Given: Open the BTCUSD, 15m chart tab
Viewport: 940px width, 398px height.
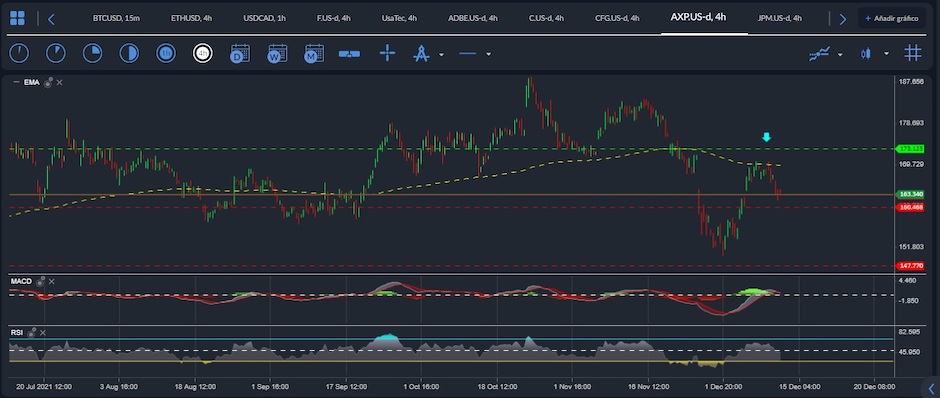Looking at the screenshot, I should point(116,19).
